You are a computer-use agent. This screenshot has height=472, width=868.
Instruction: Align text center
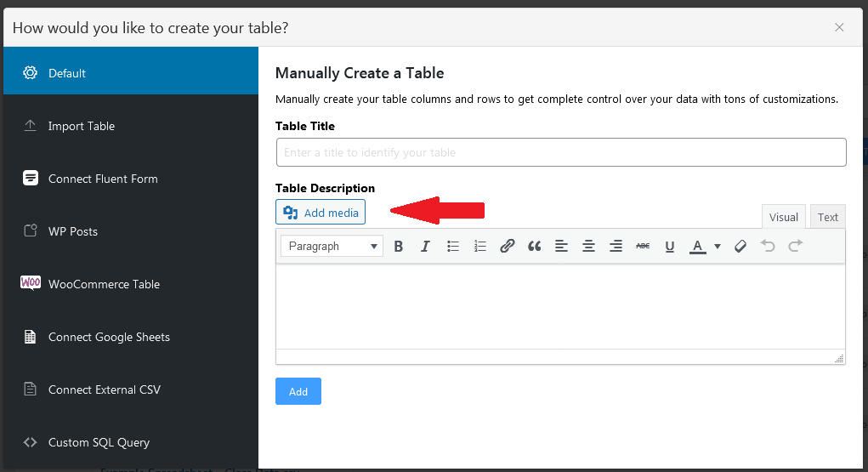pos(588,247)
